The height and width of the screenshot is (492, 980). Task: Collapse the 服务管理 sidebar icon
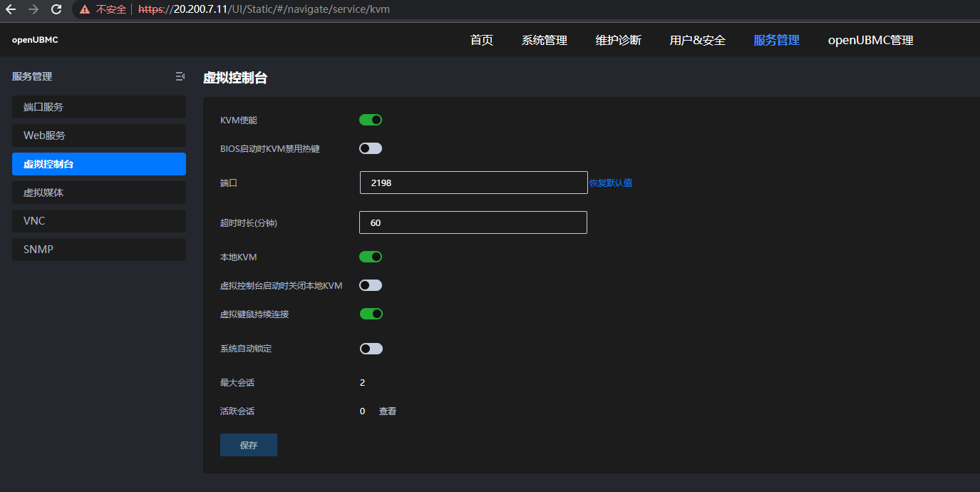point(180,76)
